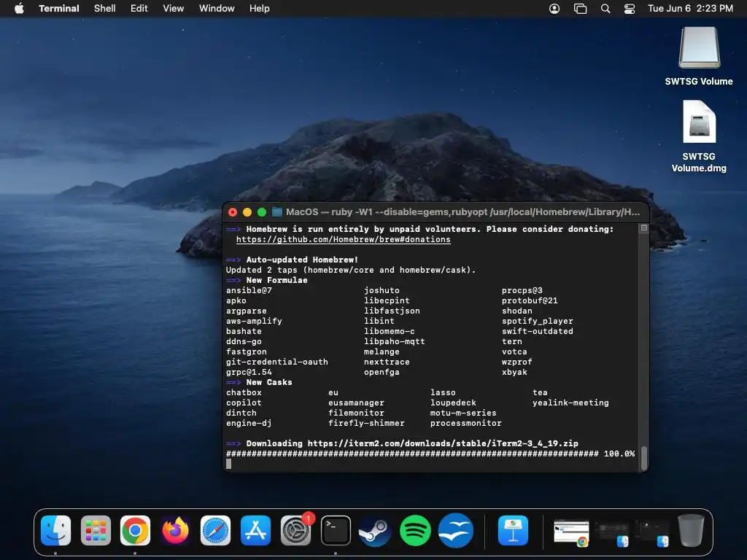This screenshot has width=747, height=560.
Task: Open the Help menu
Action: coord(260,9)
